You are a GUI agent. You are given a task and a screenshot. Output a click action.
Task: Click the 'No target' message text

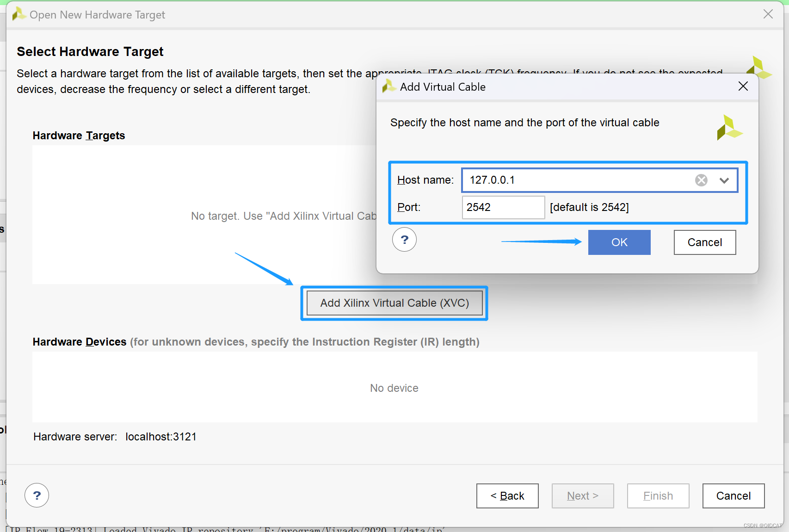tap(284, 216)
